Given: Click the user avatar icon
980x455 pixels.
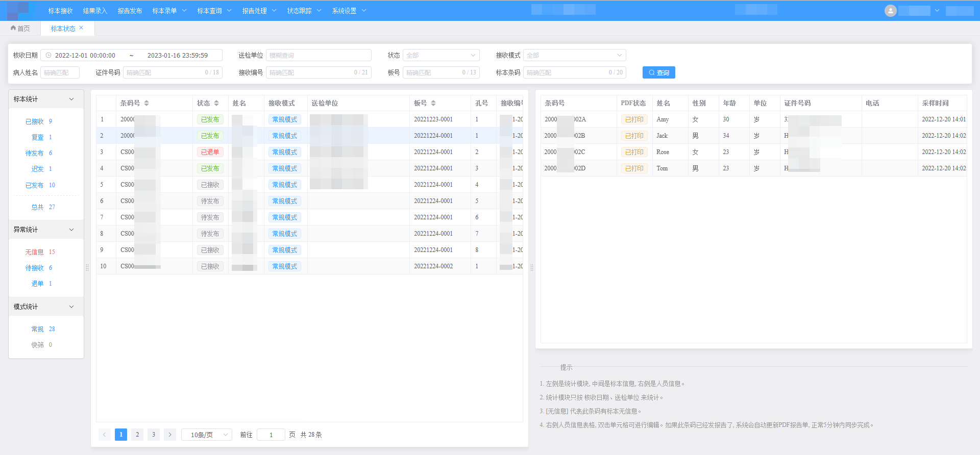Looking at the screenshot, I should (x=890, y=11).
